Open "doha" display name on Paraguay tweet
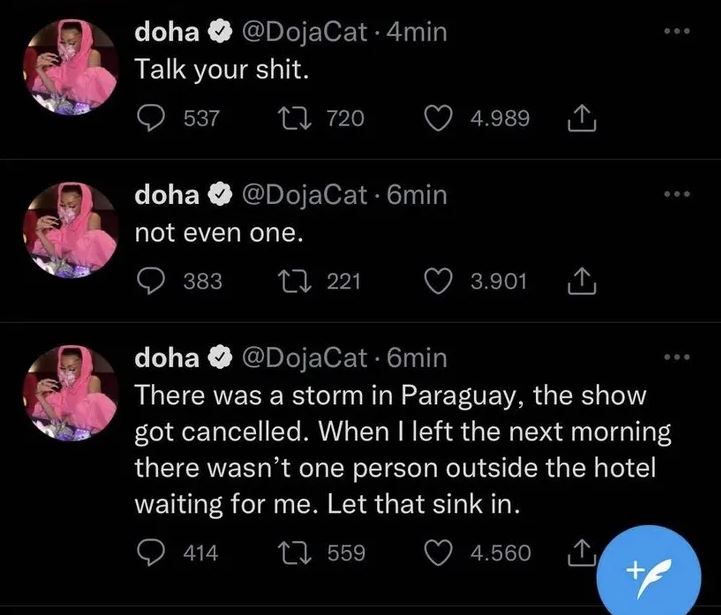This screenshot has width=721, height=615. pyautogui.click(x=168, y=357)
